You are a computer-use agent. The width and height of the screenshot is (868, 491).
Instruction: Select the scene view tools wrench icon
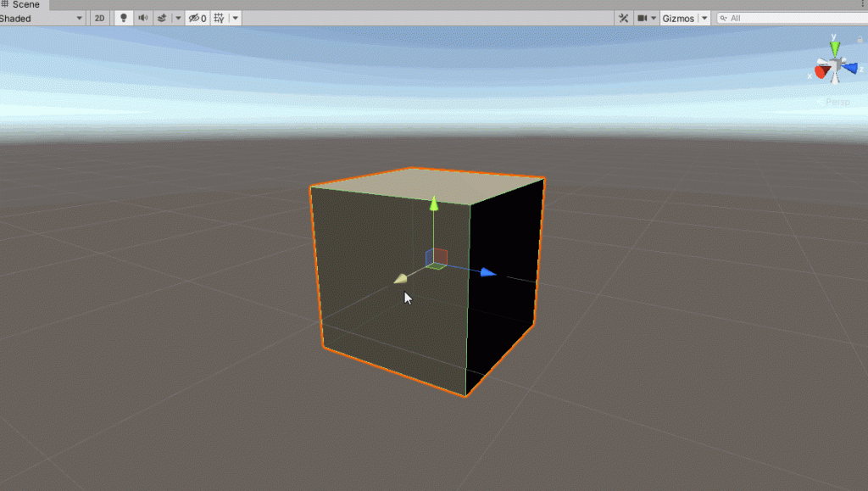click(625, 17)
